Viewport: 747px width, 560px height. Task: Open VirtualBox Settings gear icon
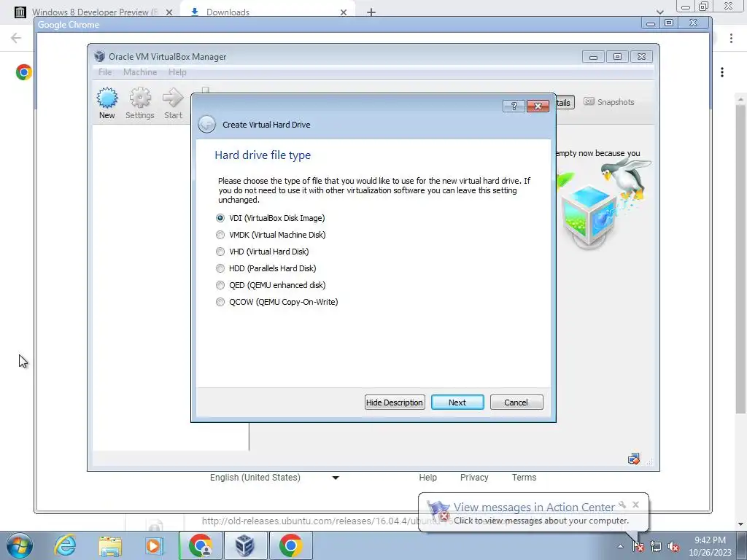point(139,103)
